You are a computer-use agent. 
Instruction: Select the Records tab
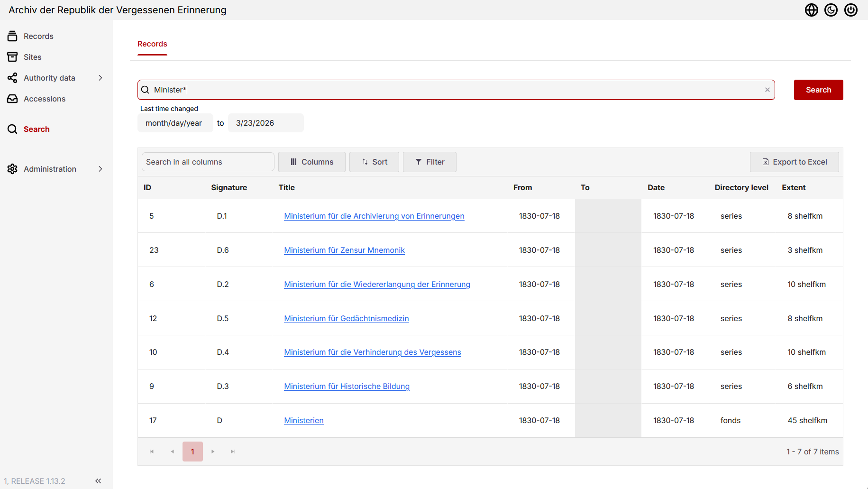pyautogui.click(x=152, y=44)
